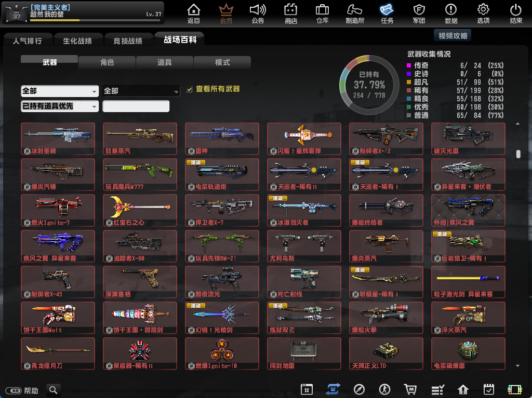Image resolution: width=532 pixels, height=398 pixels.
Task: Click the weapon name search field
Action: (x=136, y=106)
